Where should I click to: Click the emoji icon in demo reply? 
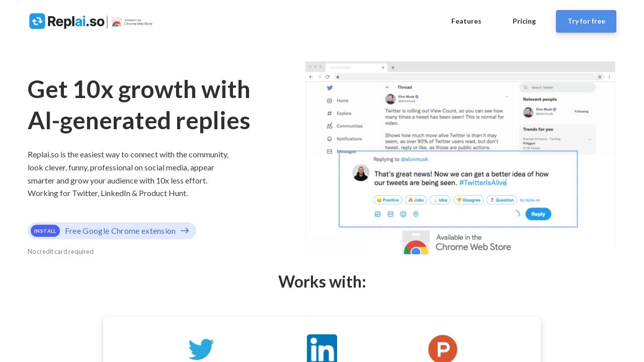click(x=403, y=214)
